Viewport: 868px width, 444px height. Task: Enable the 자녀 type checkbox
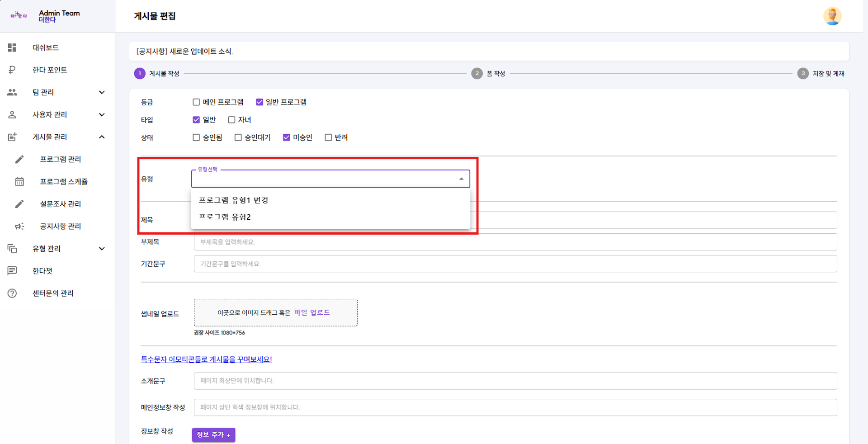pyautogui.click(x=231, y=120)
